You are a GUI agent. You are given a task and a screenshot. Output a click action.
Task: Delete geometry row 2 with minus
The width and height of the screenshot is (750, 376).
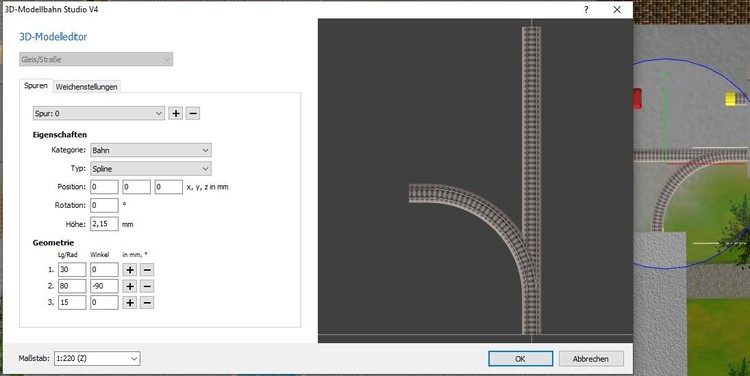147,286
